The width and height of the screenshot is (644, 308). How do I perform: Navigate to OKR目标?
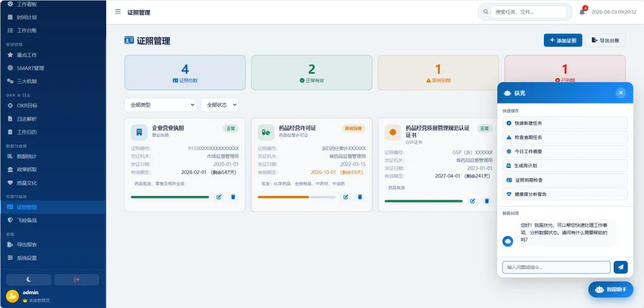click(52, 105)
